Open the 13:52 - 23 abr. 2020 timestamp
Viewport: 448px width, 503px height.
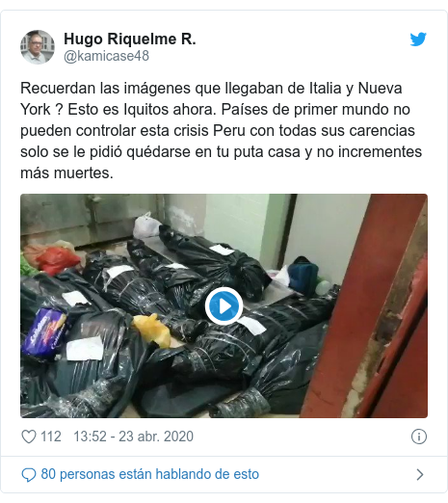tap(134, 437)
